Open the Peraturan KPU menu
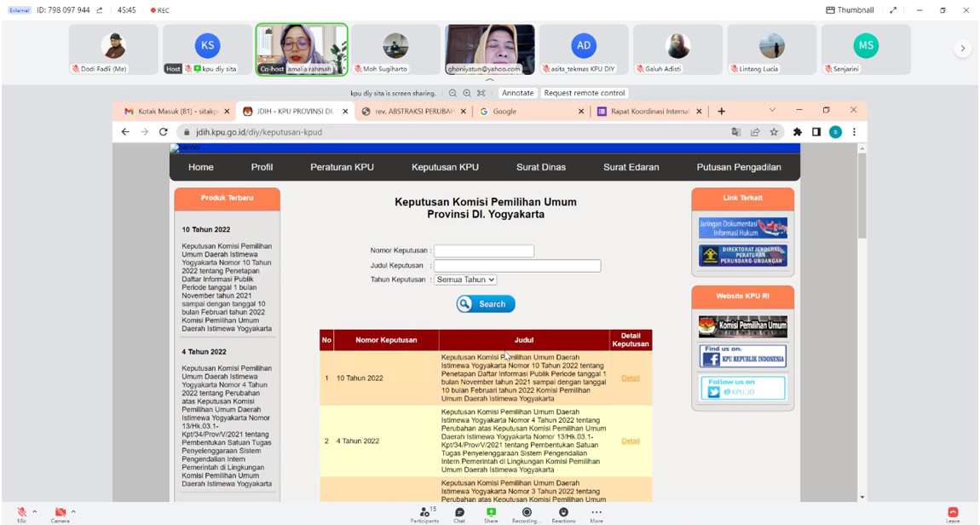 pos(342,167)
